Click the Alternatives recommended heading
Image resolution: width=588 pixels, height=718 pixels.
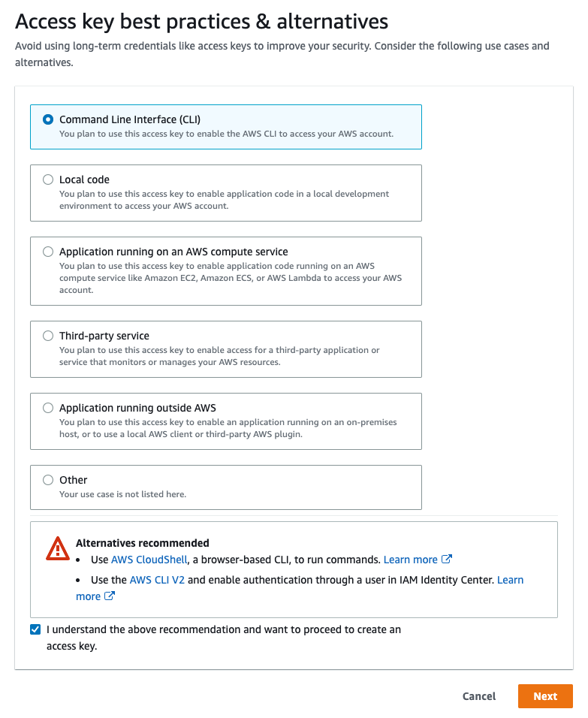tap(143, 543)
